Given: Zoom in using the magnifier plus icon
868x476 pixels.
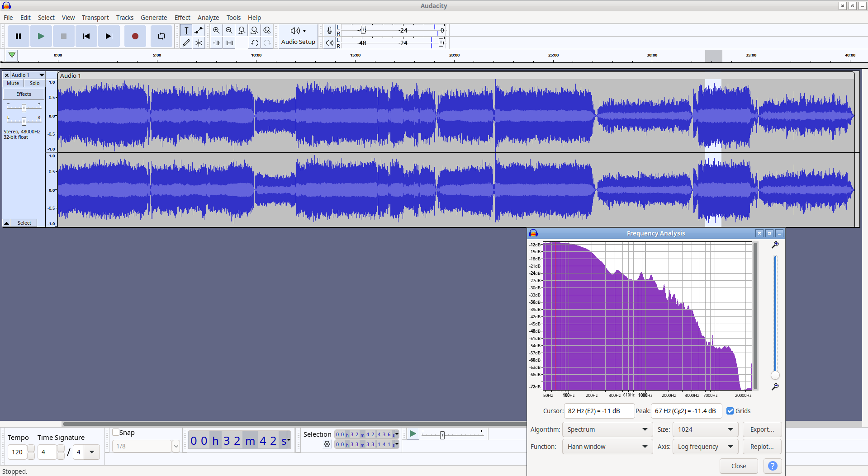Looking at the screenshot, I should [x=216, y=30].
